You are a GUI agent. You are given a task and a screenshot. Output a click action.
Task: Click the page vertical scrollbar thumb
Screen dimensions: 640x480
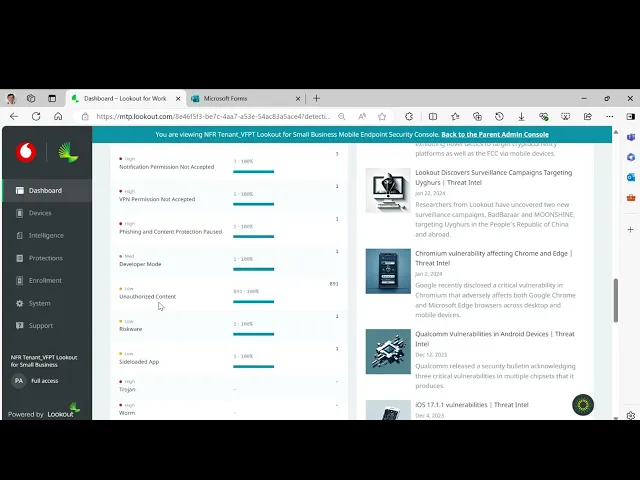coord(616,300)
